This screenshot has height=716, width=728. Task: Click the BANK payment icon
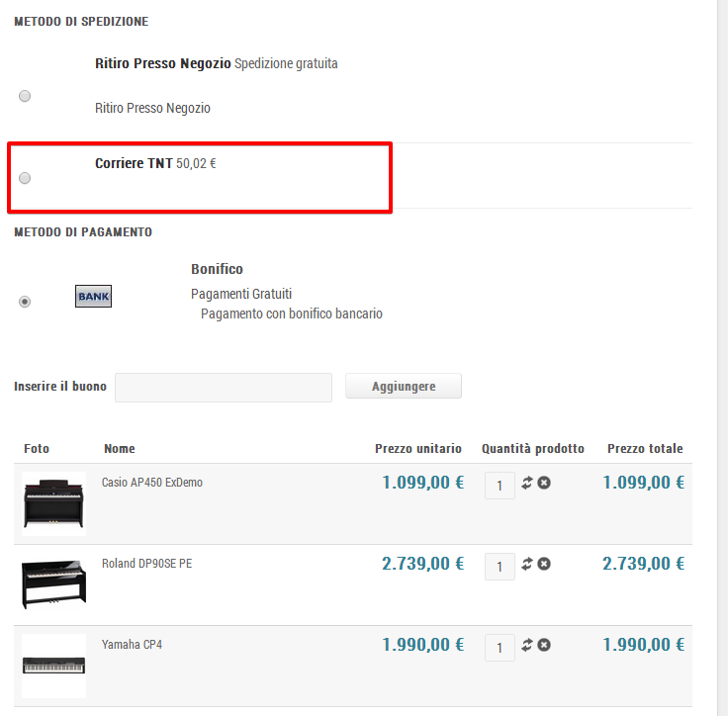coord(93,296)
